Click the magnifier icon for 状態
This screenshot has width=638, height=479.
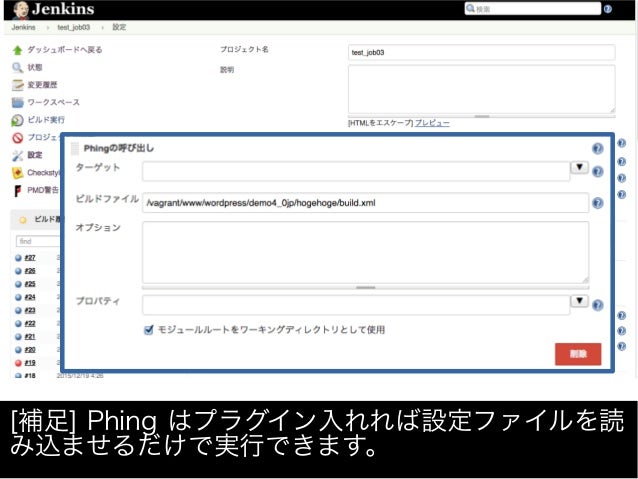pyautogui.click(x=17, y=67)
